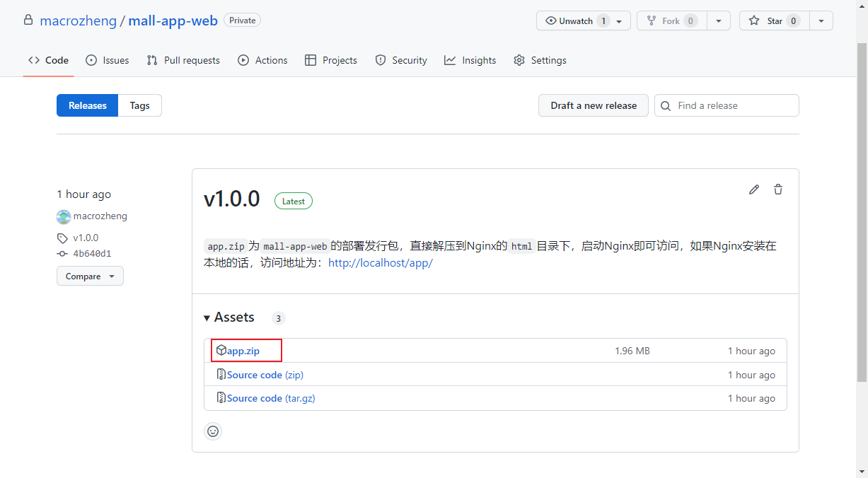Open the Security tab
Image resolution: width=868 pixels, height=478 pixels.
click(x=401, y=60)
